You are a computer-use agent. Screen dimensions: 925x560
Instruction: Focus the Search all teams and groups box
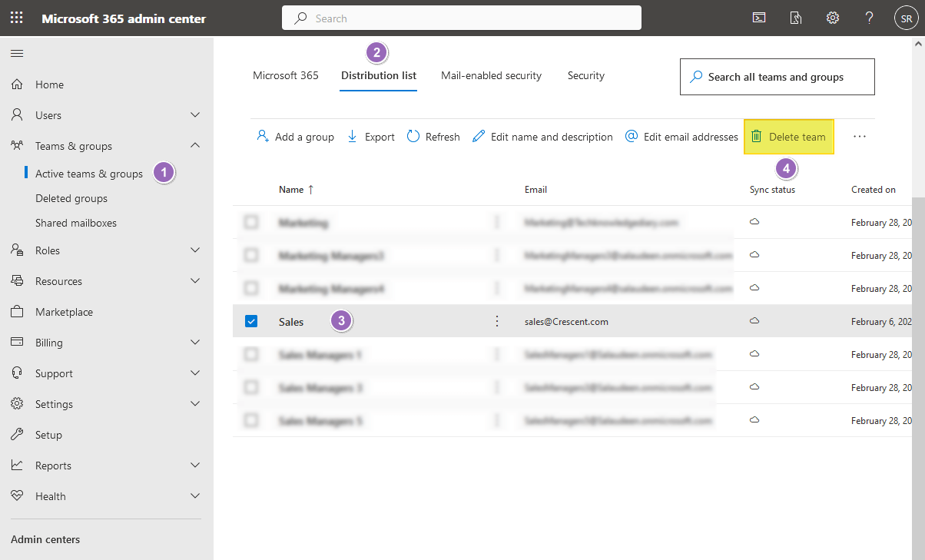point(777,77)
